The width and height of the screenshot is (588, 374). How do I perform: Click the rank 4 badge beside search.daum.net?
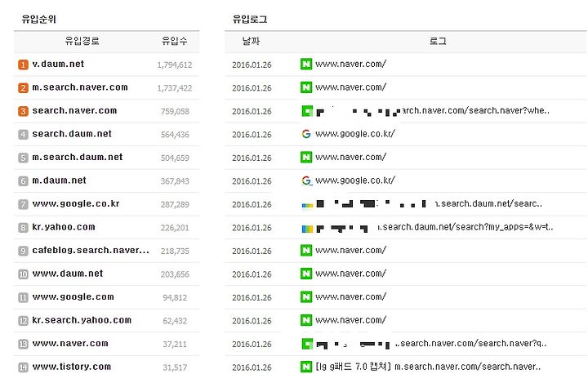tap(23, 134)
